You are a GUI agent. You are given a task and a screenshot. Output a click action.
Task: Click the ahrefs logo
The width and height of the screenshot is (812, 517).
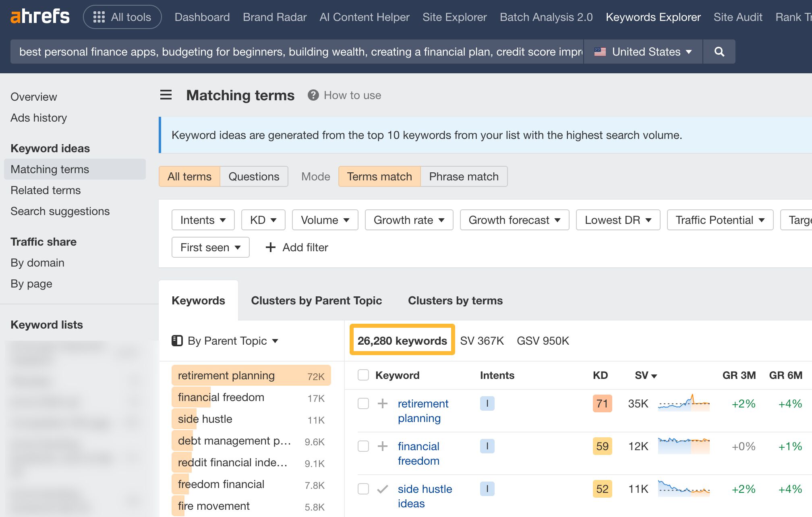click(x=40, y=17)
